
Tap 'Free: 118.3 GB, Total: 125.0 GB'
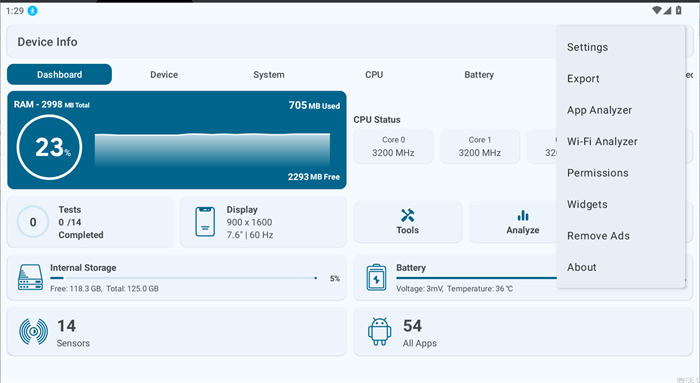point(104,289)
